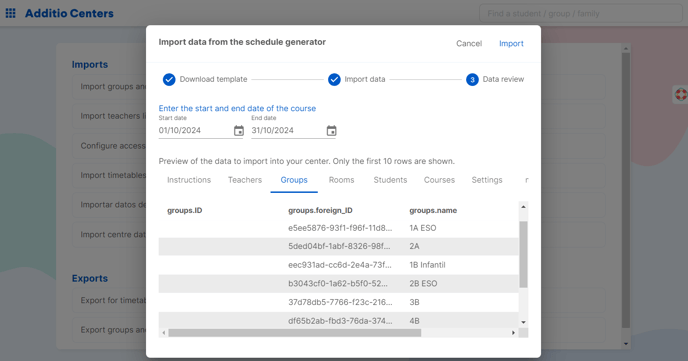
Task: Click the vertical scrollbar thumb of the table
Action: [x=523, y=254]
